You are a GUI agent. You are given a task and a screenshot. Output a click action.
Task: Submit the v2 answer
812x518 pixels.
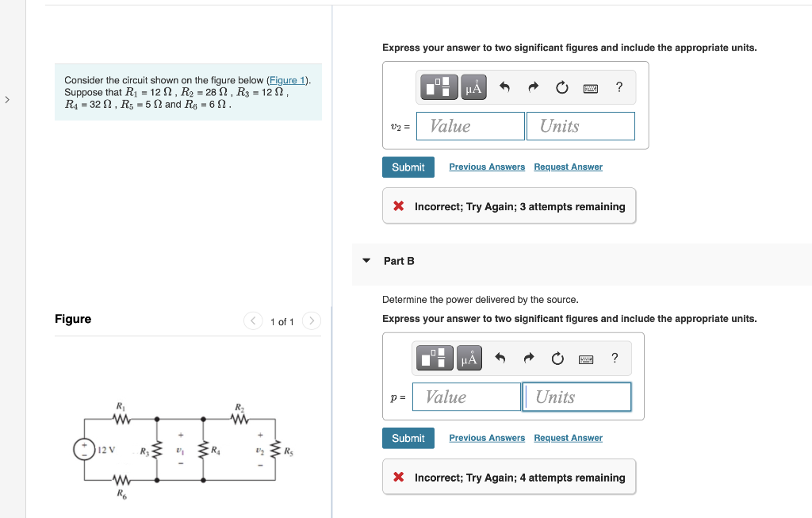point(408,167)
